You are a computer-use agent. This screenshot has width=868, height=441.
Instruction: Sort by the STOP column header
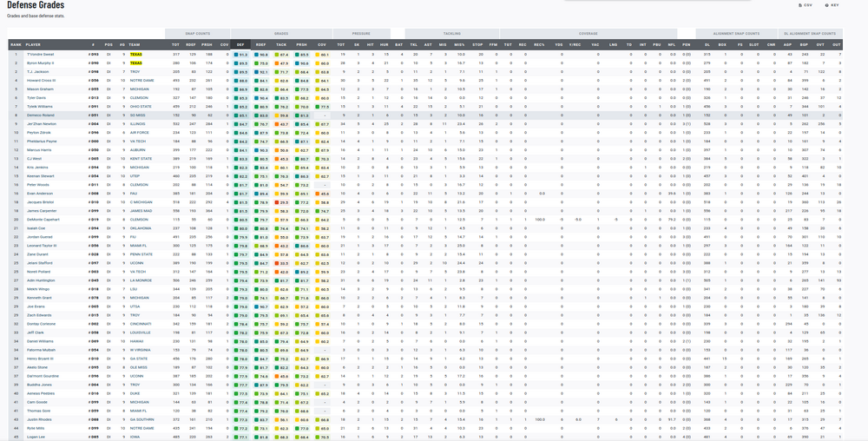click(477, 43)
